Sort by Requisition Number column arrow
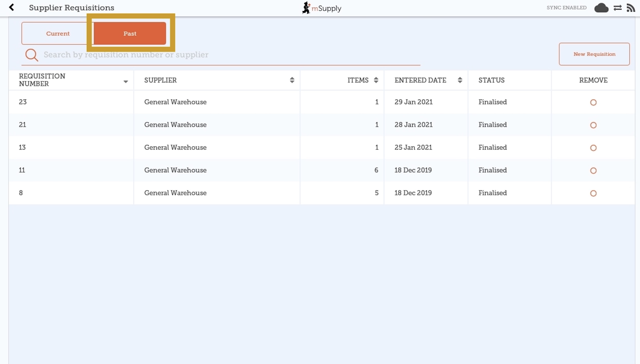The height and width of the screenshot is (364, 640). (126, 82)
